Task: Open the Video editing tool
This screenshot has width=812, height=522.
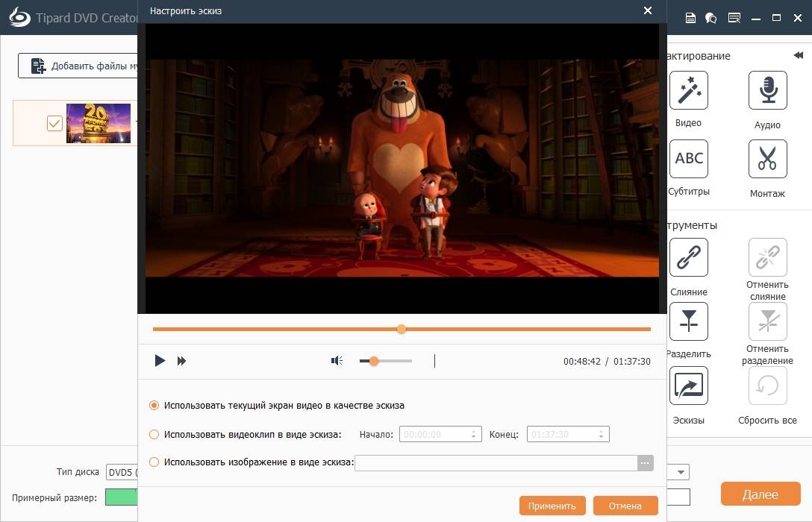Action: click(x=688, y=90)
